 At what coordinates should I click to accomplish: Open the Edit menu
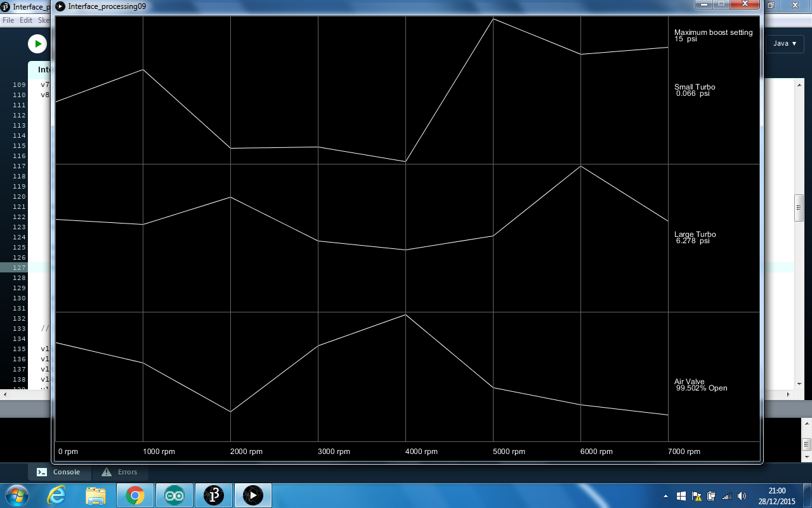pyautogui.click(x=26, y=20)
